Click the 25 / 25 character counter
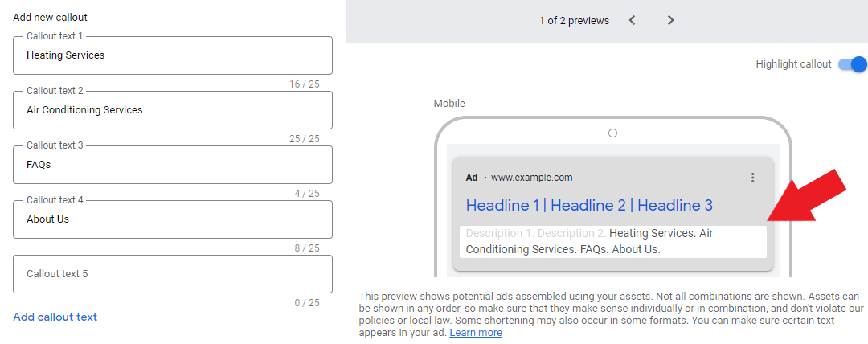 [305, 139]
